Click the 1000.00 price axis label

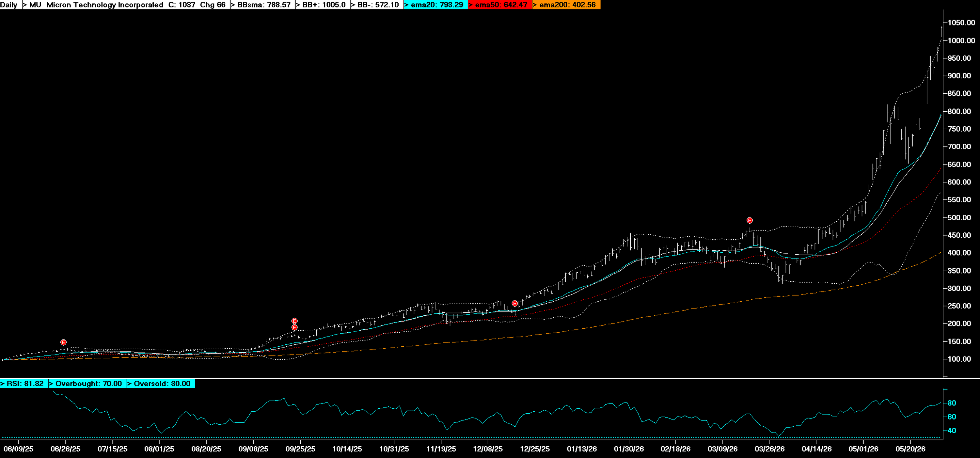(962, 41)
